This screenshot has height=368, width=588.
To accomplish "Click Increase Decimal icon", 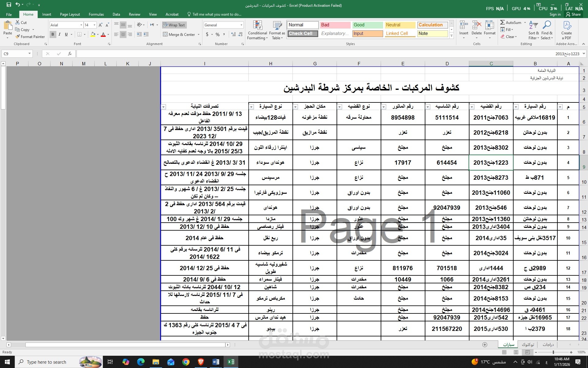I will [x=234, y=34].
